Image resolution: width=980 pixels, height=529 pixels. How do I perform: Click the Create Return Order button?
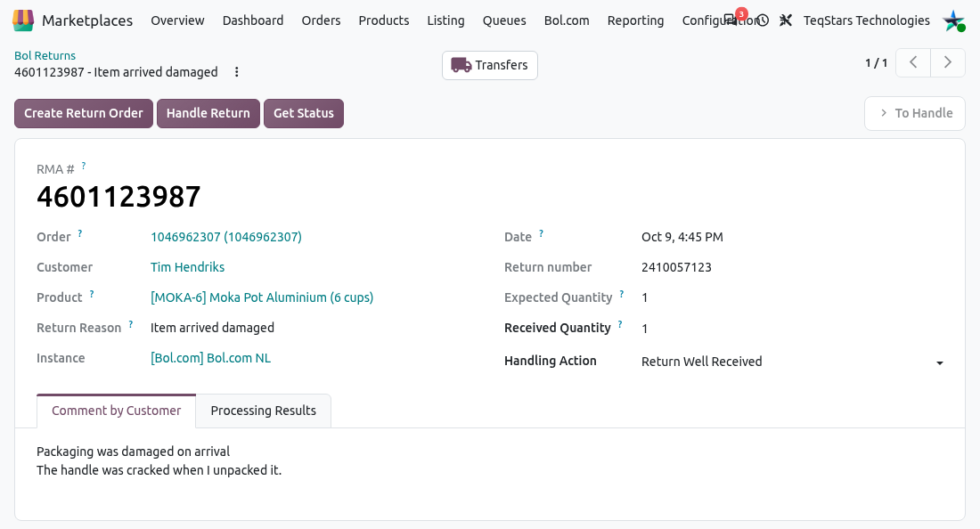coord(84,114)
